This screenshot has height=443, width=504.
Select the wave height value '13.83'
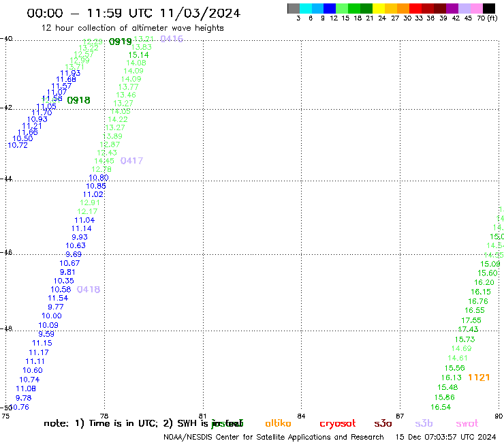point(142,47)
